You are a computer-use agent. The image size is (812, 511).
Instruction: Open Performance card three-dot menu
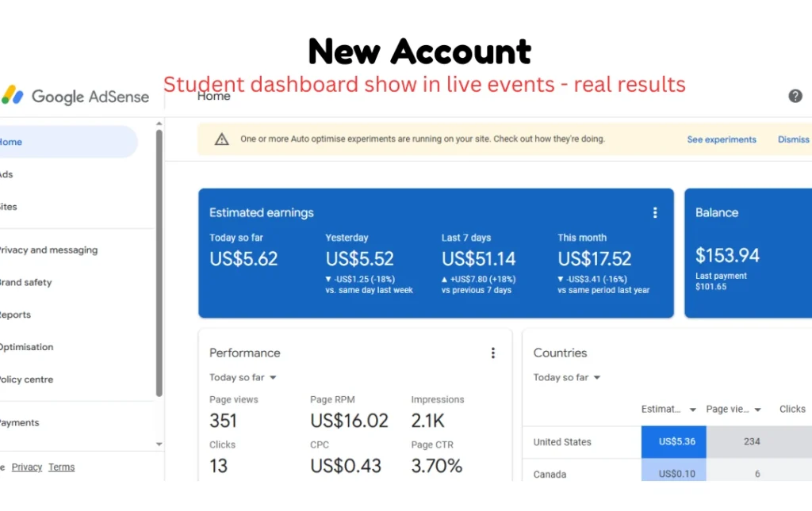click(x=492, y=353)
